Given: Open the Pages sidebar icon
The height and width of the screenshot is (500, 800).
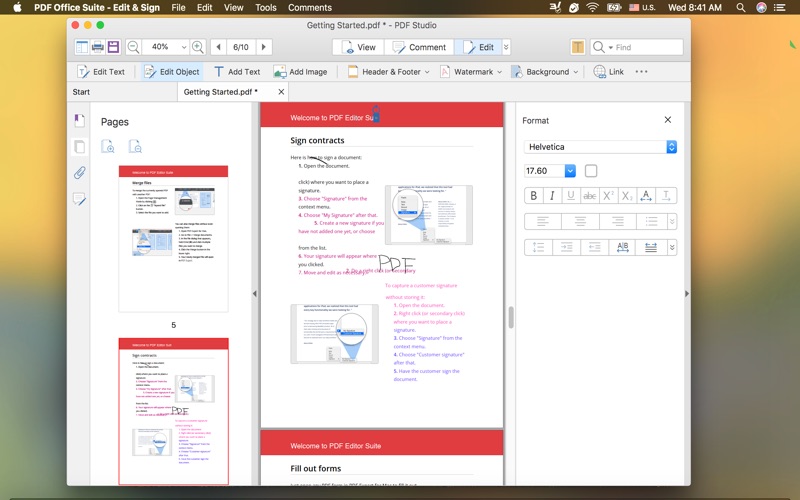Looking at the screenshot, I should pos(79,147).
